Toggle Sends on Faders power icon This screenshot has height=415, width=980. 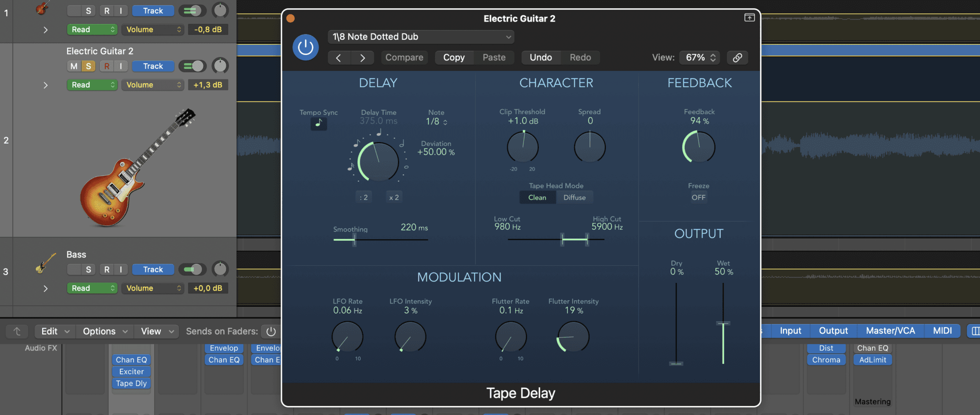[271, 331]
